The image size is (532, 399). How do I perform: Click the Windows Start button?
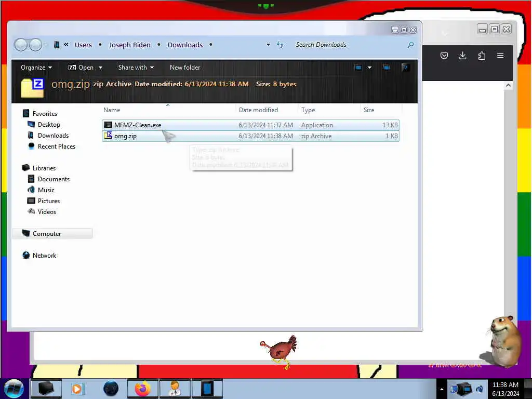(14, 389)
